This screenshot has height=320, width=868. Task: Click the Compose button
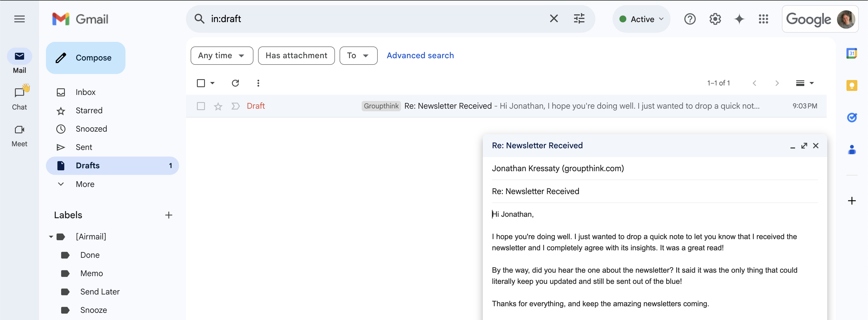86,58
